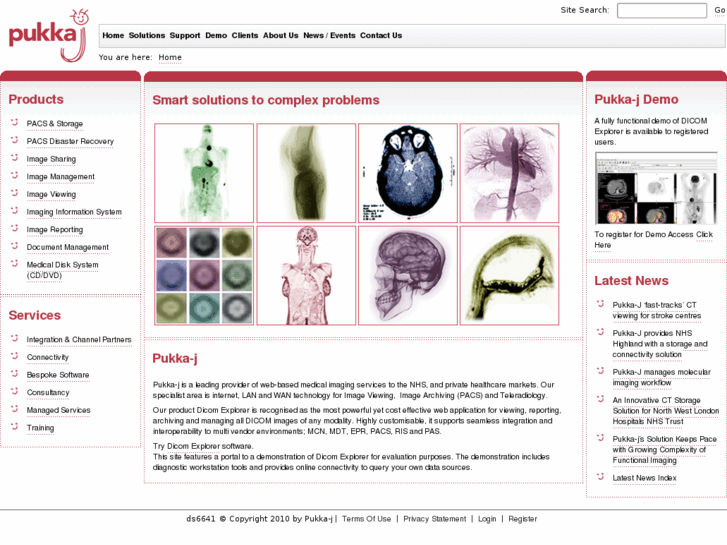Open news on fast-tracks CT viewing

[657, 310]
